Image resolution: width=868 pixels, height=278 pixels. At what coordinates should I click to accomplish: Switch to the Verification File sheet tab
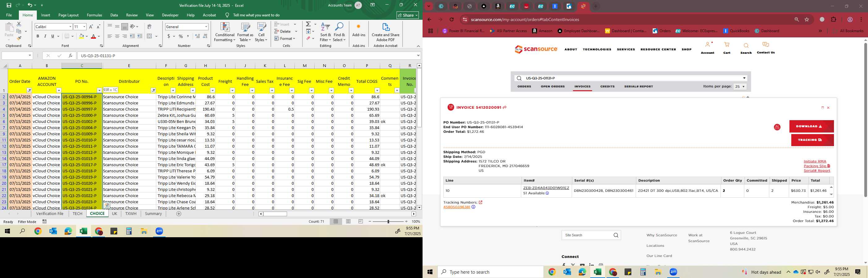[50, 214]
